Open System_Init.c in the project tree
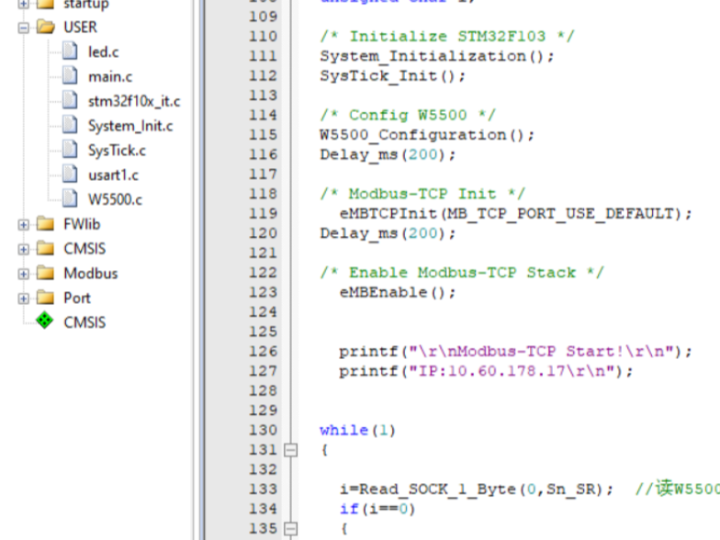Viewport: 720px width, 540px height. point(130,126)
